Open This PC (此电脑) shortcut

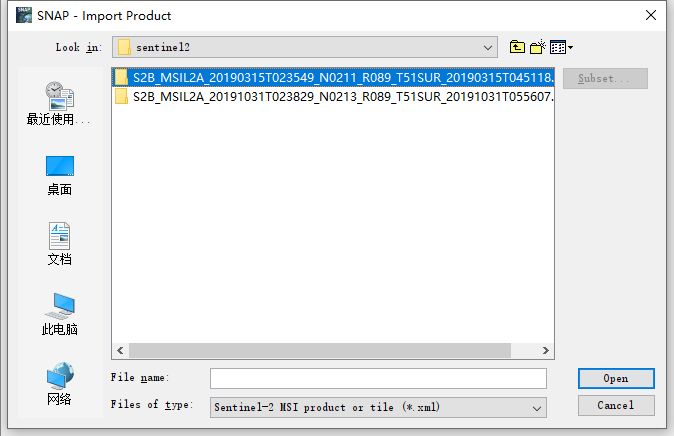59,314
